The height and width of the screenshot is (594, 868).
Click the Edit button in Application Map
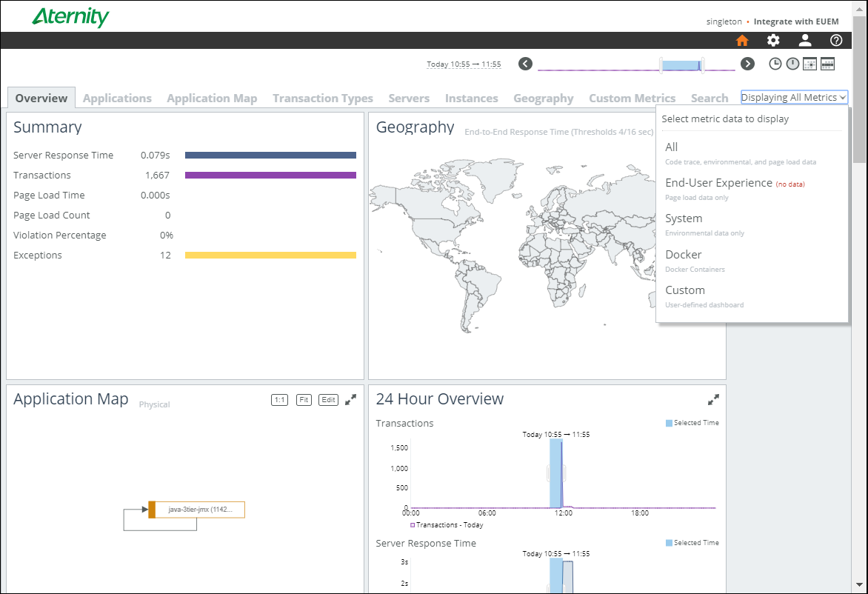(x=328, y=400)
